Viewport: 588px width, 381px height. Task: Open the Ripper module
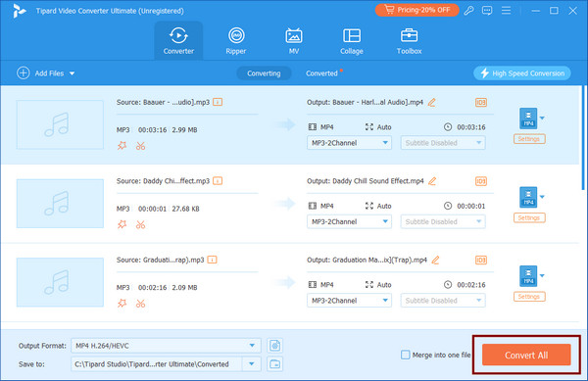click(x=236, y=41)
